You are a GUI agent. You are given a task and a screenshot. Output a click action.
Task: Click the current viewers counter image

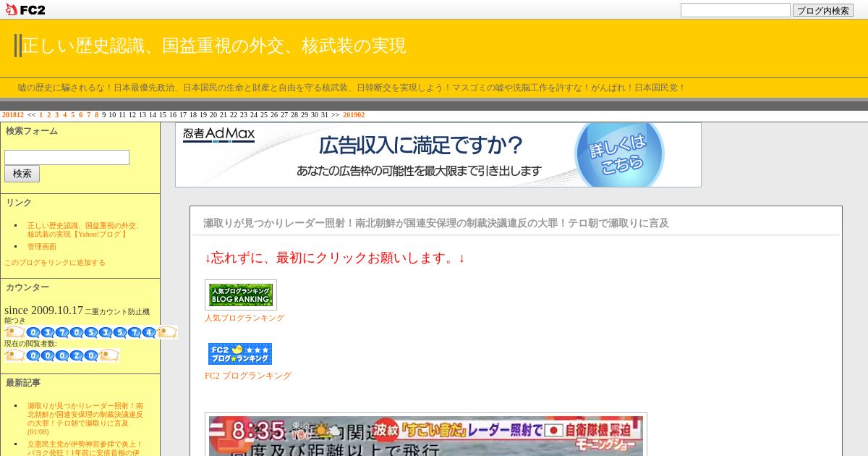click(x=61, y=355)
